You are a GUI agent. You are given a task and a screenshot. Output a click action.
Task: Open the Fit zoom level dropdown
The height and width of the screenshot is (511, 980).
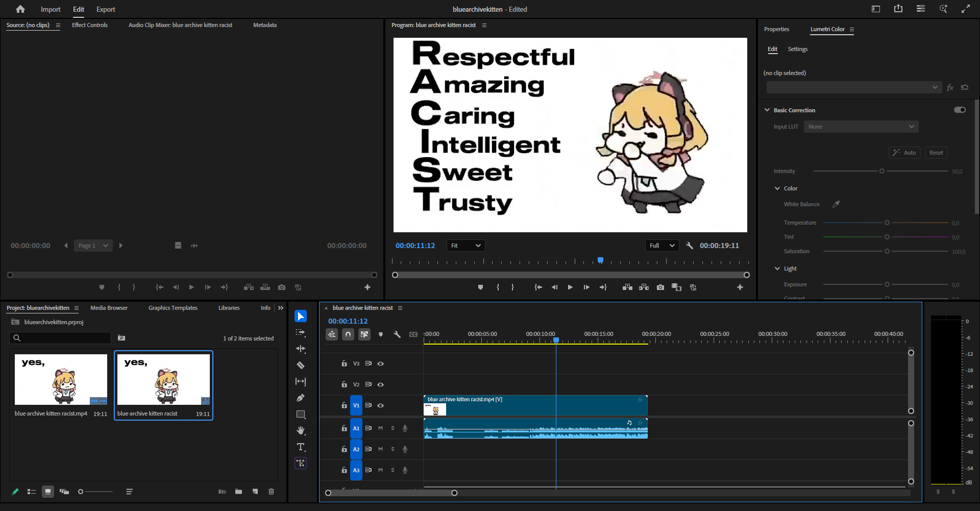pos(465,246)
